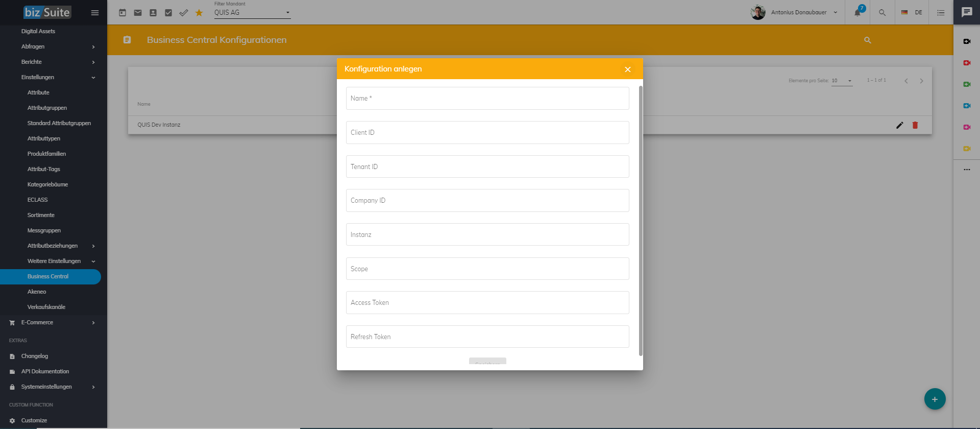Click the blue video camera icon

(967, 106)
